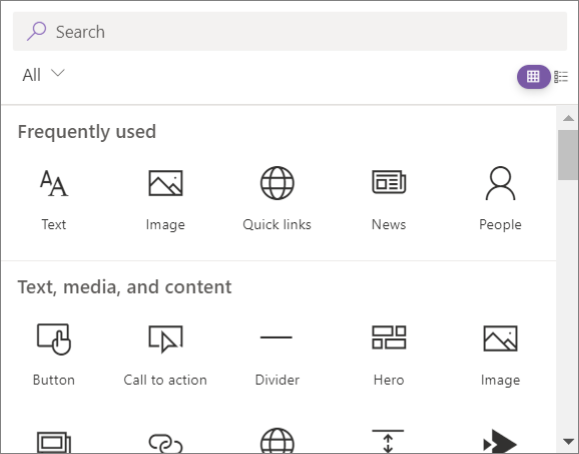Select the link chain icon web part
Screen dimensions: 579x454
[x=165, y=442]
